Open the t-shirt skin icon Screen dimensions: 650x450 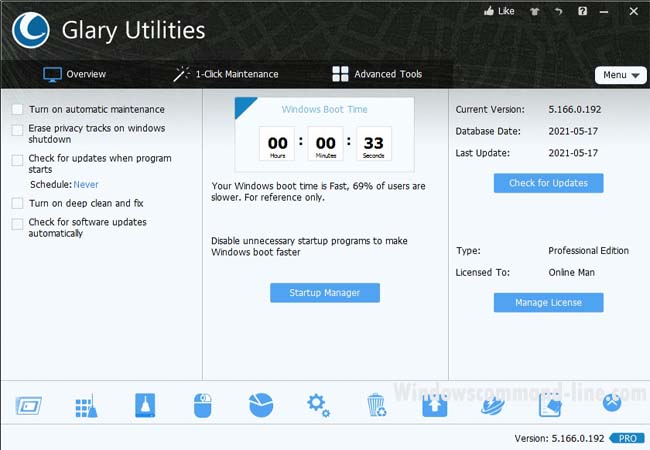pos(535,12)
